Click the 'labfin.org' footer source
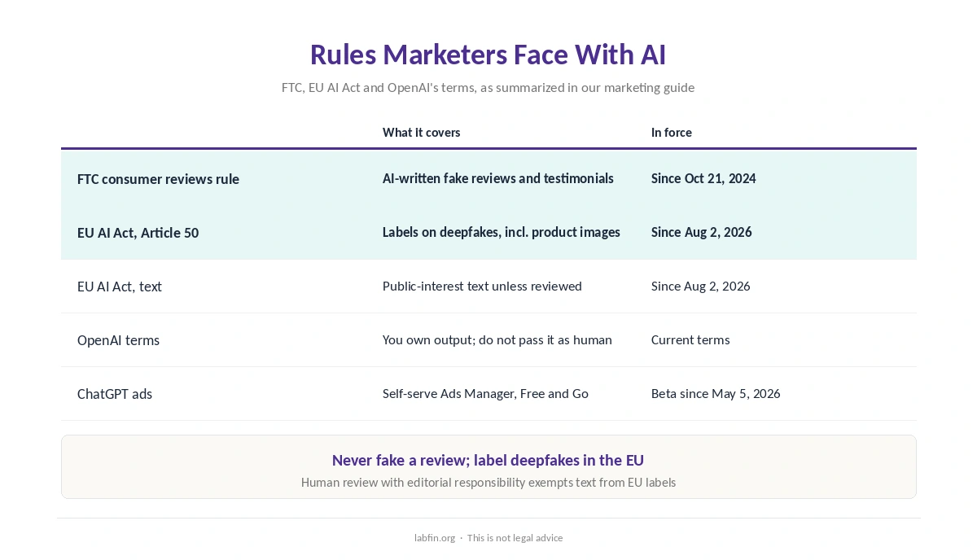The image size is (977, 560). 435,537
